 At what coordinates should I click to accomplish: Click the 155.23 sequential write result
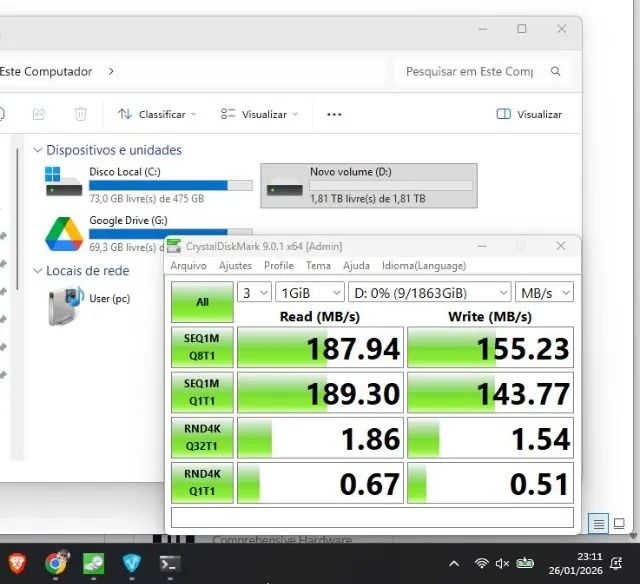click(x=490, y=347)
